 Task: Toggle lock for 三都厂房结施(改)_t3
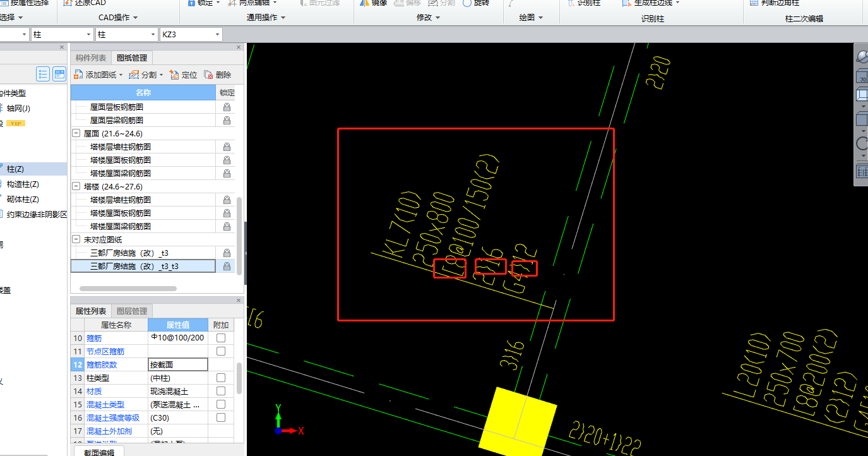227,253
